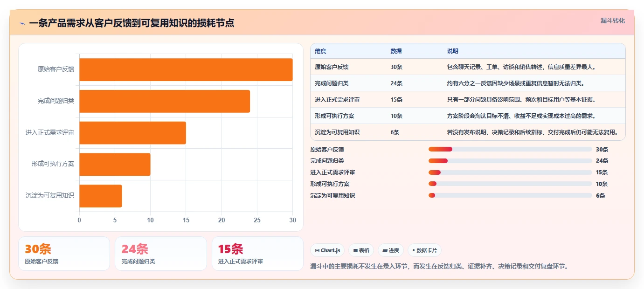Click description starting 若没有发布说明
Screen dimensions: 644x289
533,132
